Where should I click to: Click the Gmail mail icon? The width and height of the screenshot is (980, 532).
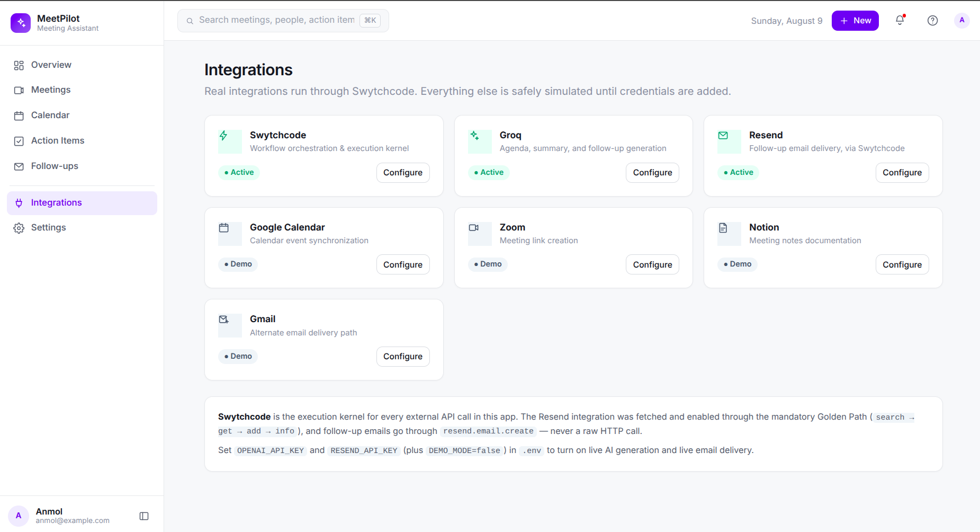(x=224, y=320)
